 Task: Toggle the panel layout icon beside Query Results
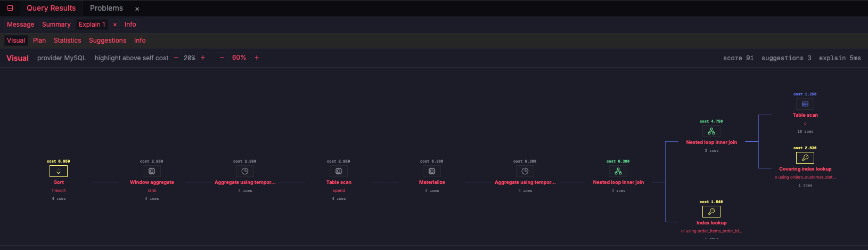10,8
